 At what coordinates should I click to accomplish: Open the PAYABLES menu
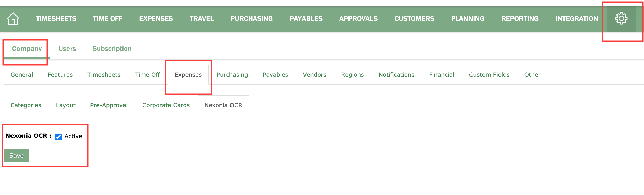click(x=306, y=19)
